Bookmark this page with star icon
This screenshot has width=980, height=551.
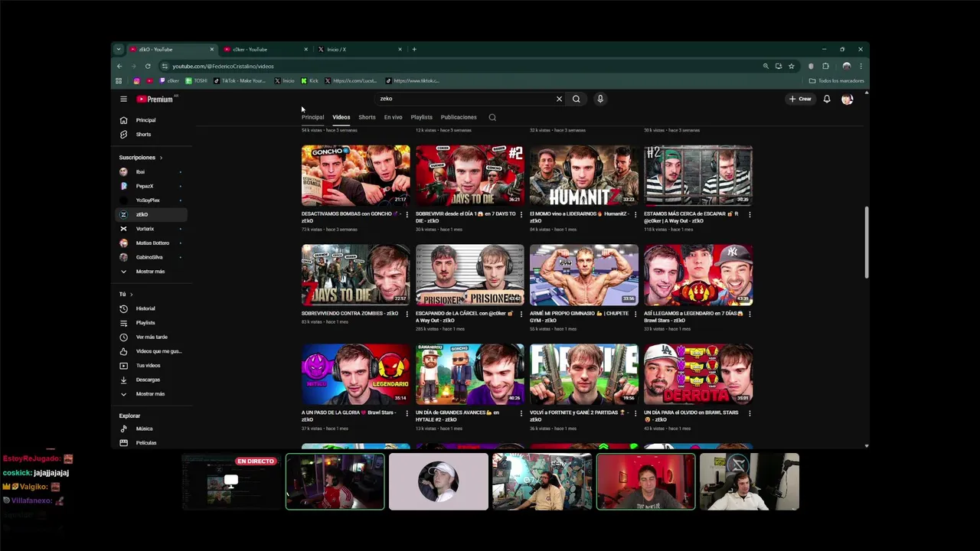[792, 66]
